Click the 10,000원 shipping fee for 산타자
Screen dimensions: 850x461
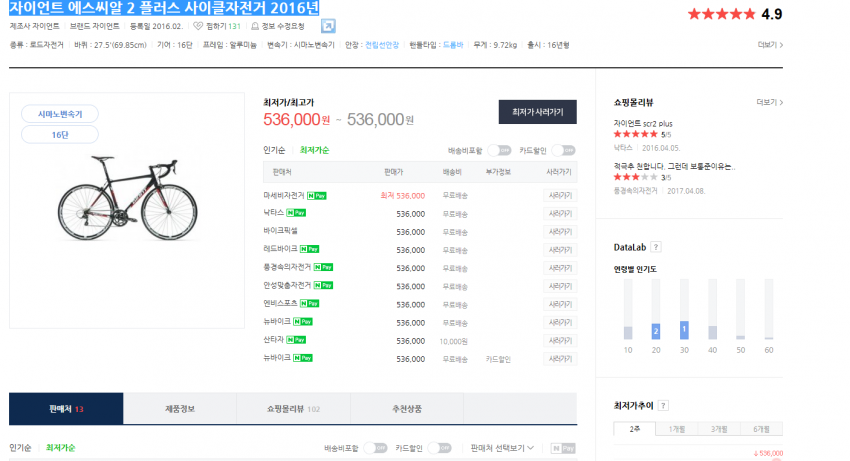454,341
